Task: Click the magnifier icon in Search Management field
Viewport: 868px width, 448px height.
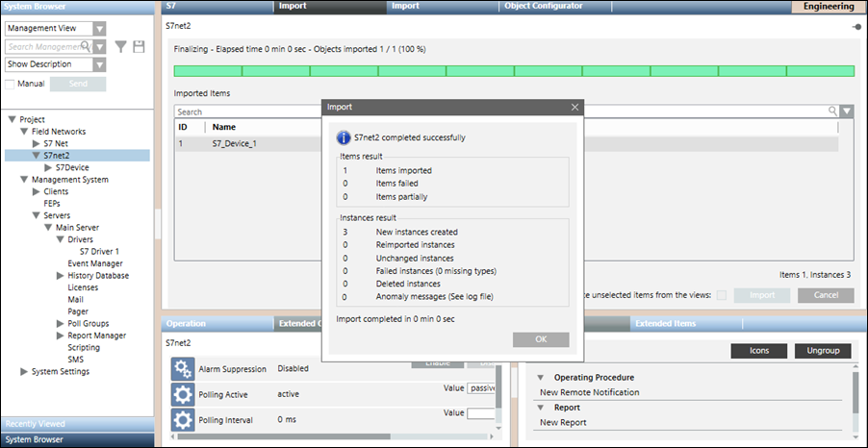Action: pos(86,46)
